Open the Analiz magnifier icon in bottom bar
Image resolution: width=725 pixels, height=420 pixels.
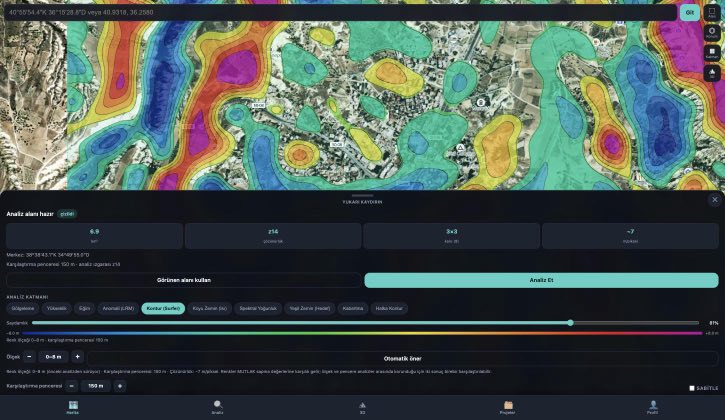click(x=217, y=405)
